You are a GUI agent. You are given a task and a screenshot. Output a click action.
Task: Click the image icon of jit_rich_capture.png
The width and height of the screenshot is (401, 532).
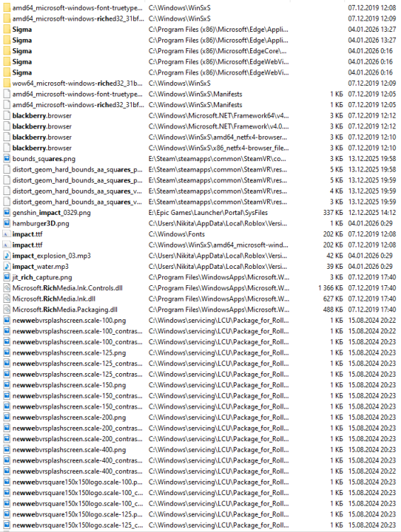click(x=6, y=277)
